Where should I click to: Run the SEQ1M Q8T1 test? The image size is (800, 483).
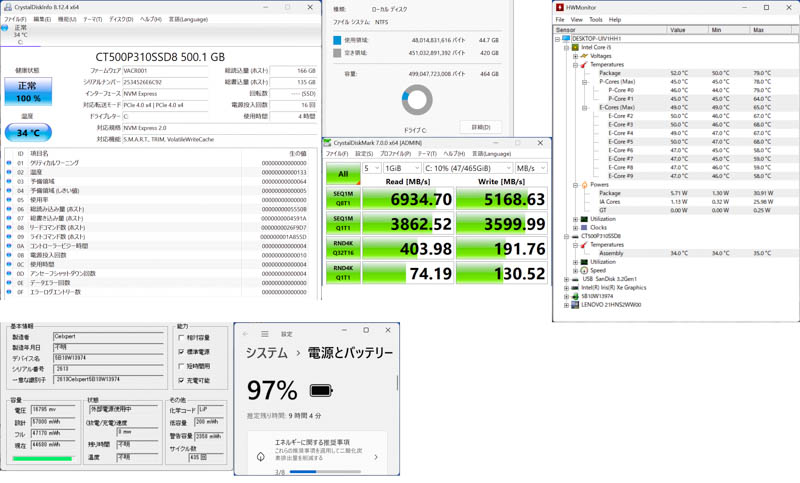(343, 199)
